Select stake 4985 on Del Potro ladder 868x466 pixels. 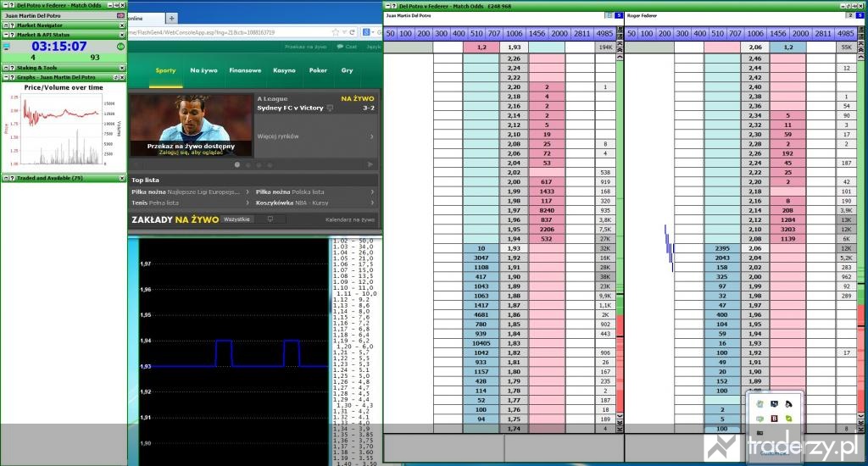click(604, 33)
